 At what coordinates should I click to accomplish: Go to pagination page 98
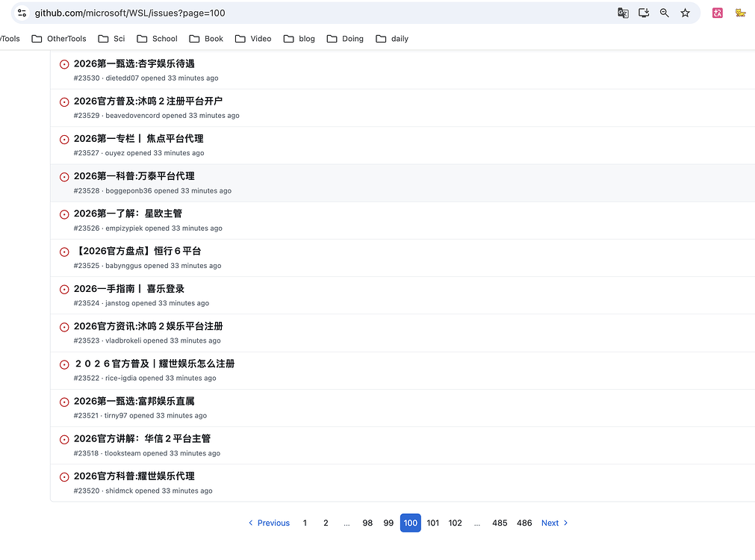[x=367, y=523]
